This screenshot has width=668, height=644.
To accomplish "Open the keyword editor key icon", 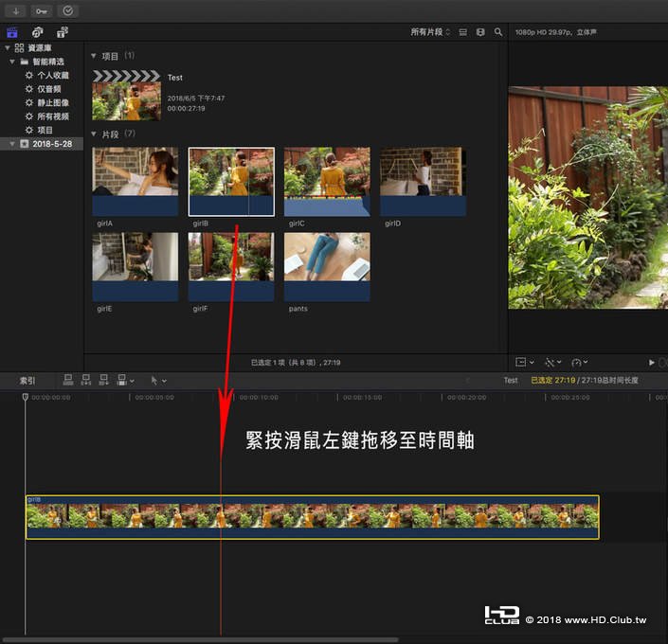I will 42,10.
